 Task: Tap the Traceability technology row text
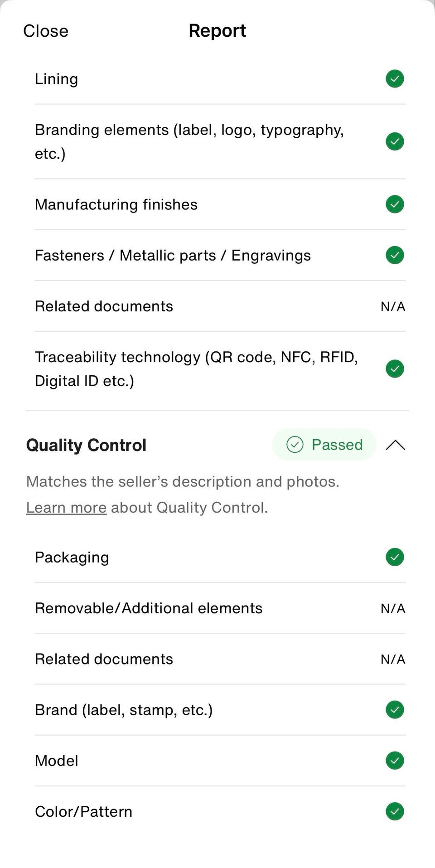coord(196,369)
